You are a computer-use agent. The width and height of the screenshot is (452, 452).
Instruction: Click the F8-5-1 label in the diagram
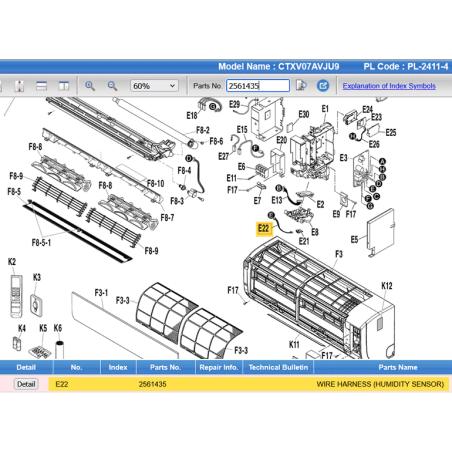point(41,242)
